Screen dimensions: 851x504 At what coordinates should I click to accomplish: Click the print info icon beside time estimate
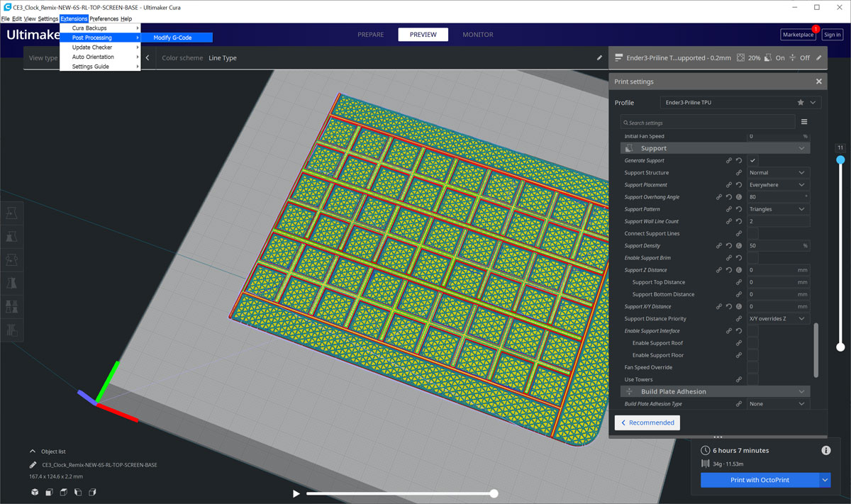(825, 450)
